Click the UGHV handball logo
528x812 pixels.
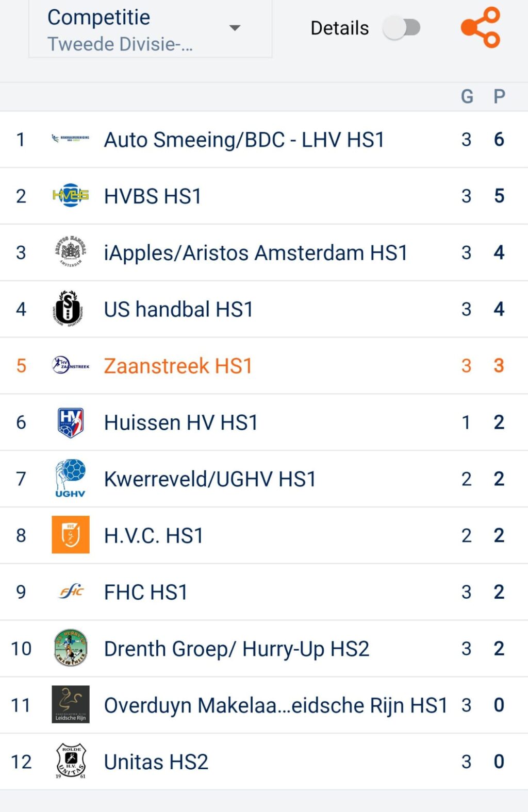click(71, 479)
